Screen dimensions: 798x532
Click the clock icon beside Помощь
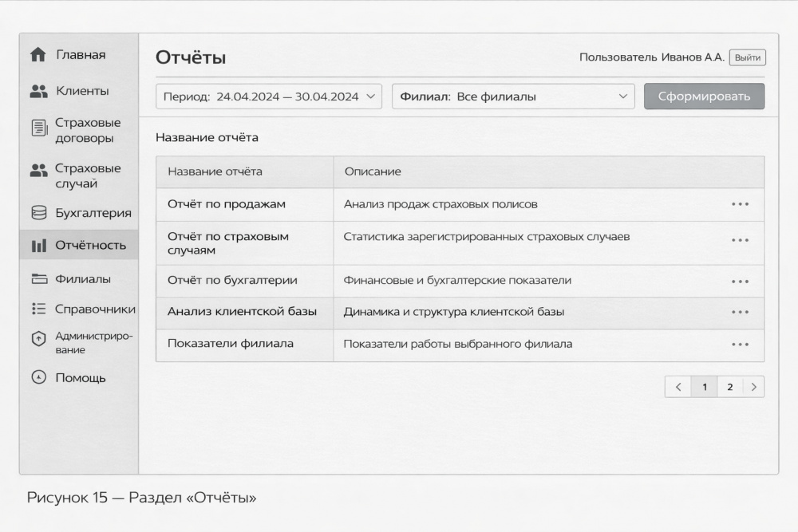(38, 377)
